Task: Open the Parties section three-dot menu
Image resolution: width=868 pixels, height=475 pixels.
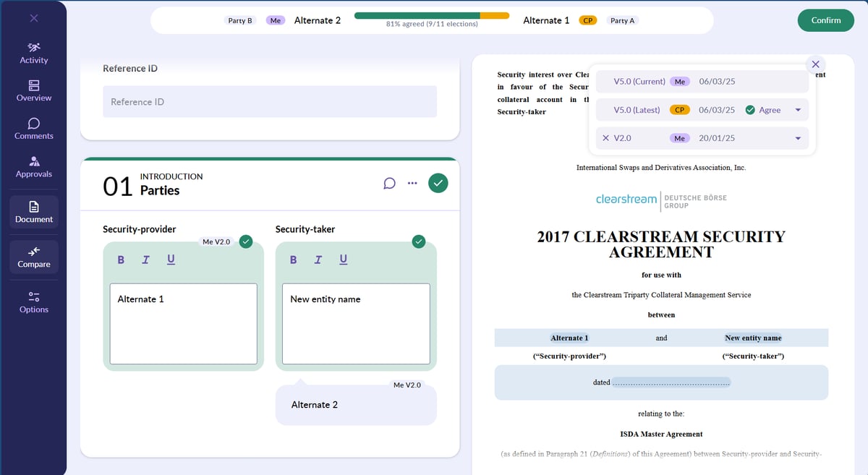Action: (x=412, y=183)
